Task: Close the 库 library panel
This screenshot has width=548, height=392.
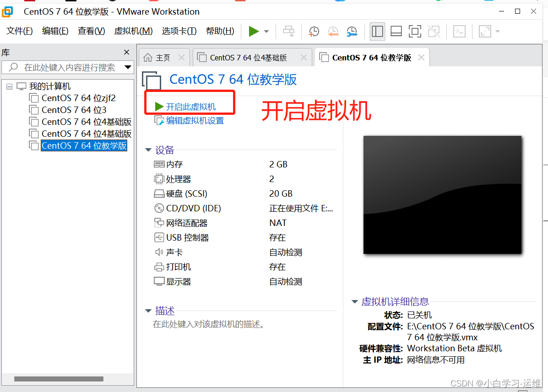Action: pos(126,52)
